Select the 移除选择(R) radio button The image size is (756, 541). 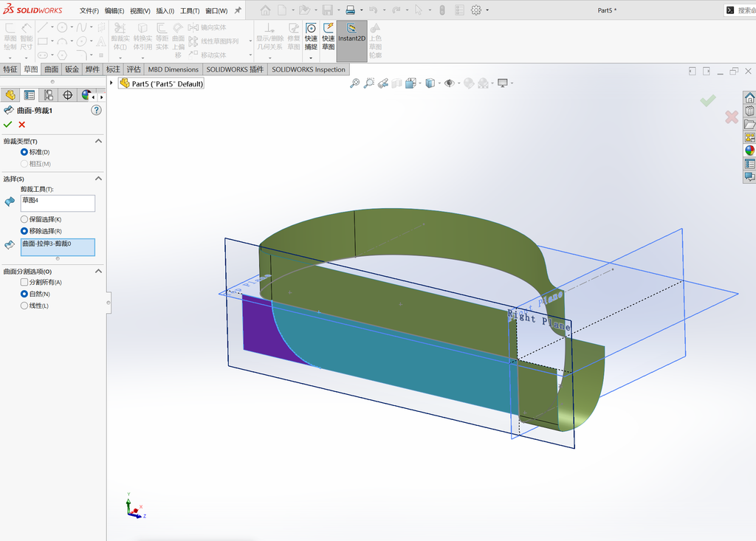[24, 231]
